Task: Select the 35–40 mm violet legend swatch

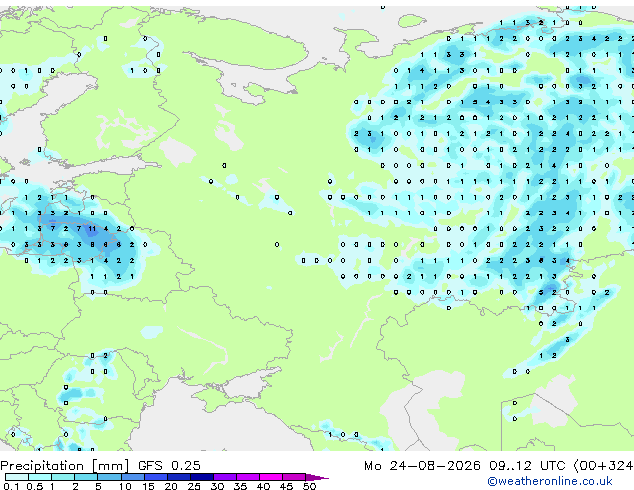Action: pyautogui.click(x=248, y=477)
